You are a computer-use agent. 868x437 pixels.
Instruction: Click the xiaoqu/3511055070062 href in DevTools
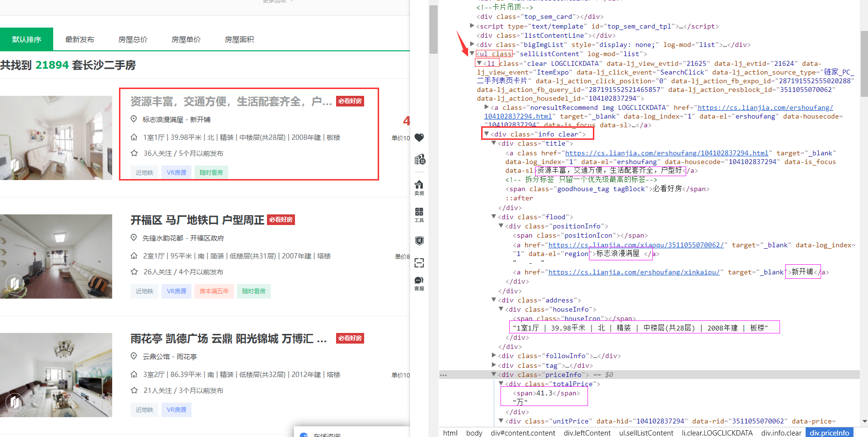[636, 245]
